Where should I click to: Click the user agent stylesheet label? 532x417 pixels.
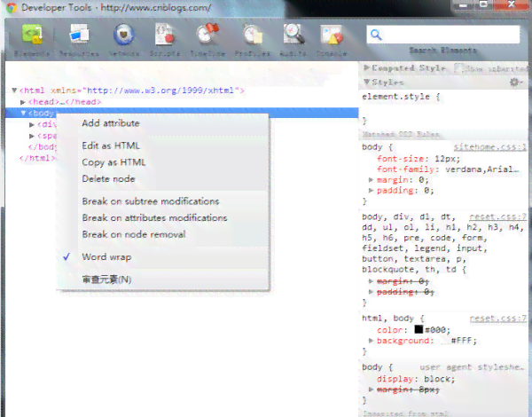click(473, 367)
